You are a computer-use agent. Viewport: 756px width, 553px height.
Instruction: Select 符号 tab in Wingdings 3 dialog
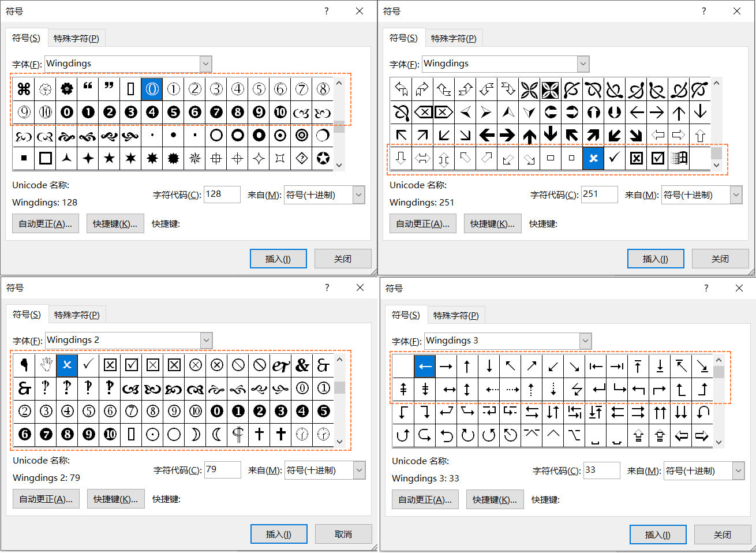click(406, 315)
